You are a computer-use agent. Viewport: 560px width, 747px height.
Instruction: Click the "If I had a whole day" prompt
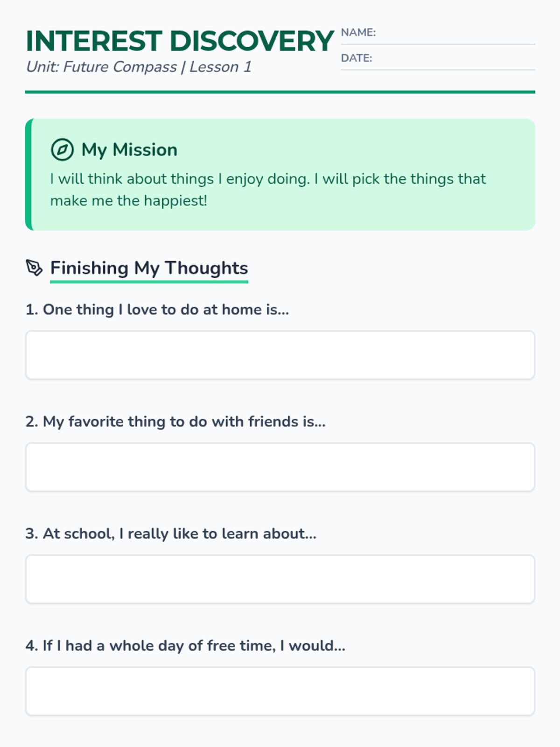[185, 646]
